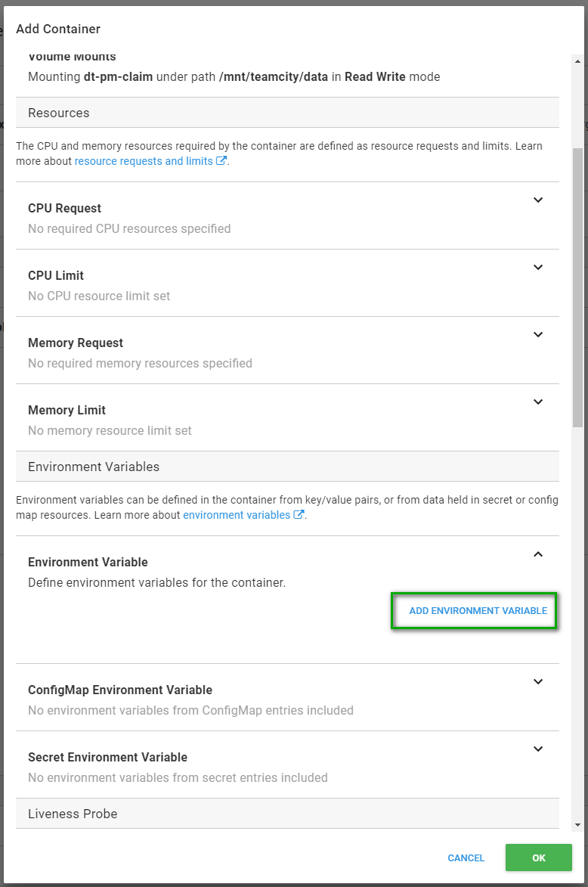The height and width of the screenshot is (887, 588).
Task: Expand the Memory Limit section
Action: click(x=538, y=402)
